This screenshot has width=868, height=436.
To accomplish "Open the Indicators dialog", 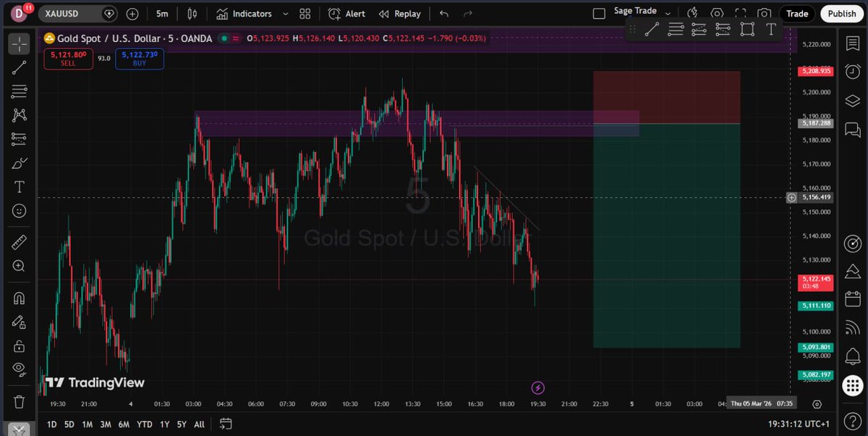I will coord(244,14).
